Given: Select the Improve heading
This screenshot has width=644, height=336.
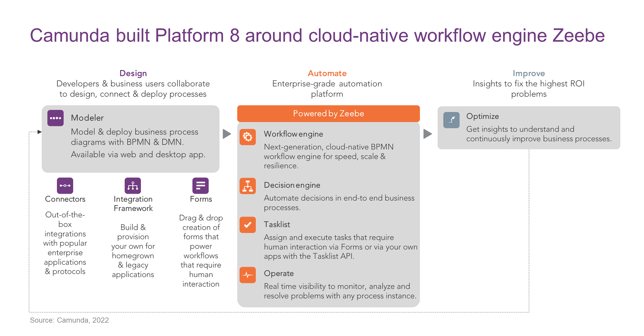Looking at the screenshot, I should point(529,73).
